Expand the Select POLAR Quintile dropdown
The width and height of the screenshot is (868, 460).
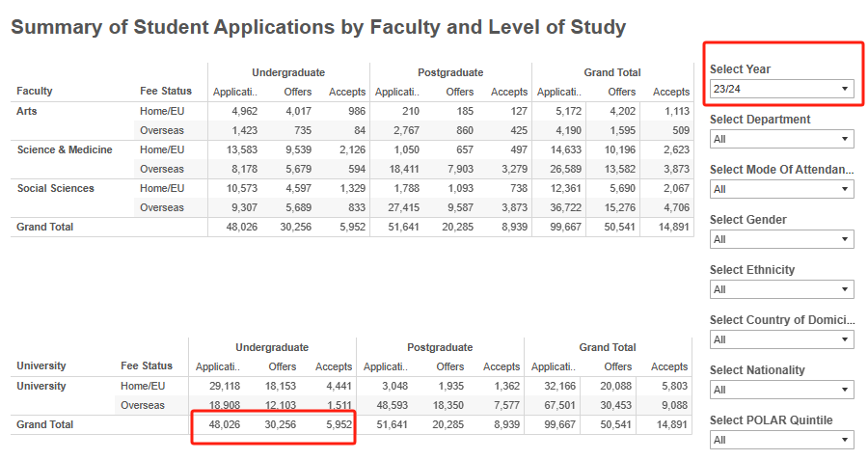pyautogui.click(x=781, y=440)
